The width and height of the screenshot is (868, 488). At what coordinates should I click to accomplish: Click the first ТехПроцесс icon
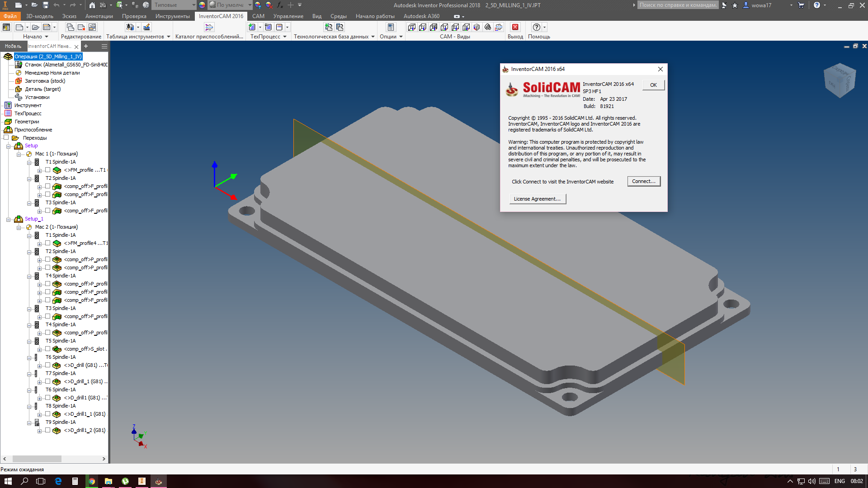(x=252, y=27)
